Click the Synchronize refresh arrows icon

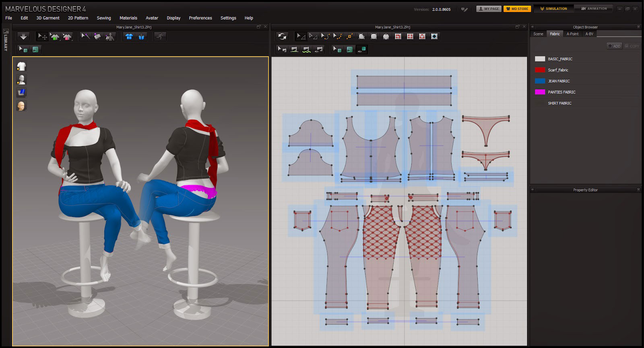282,37
